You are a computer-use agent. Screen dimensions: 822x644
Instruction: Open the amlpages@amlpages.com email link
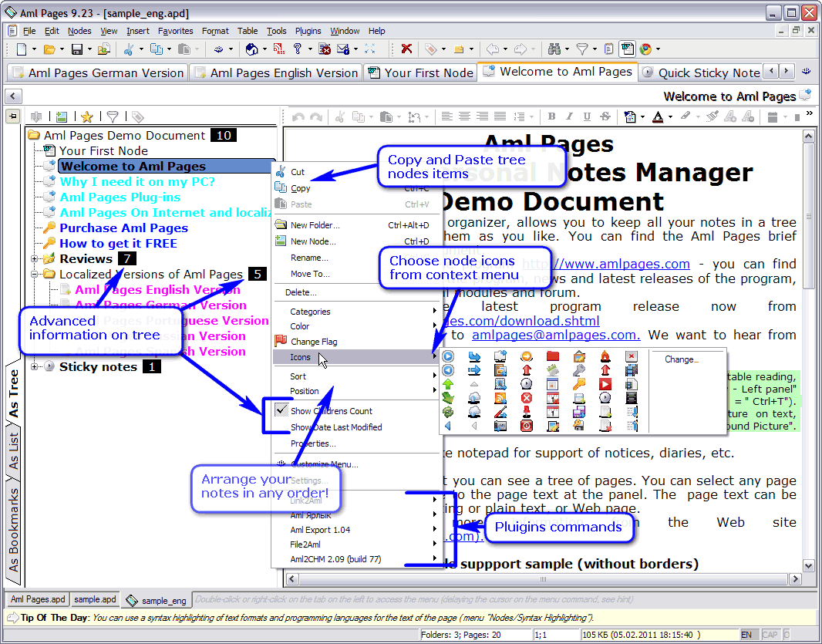click(555, 335)
